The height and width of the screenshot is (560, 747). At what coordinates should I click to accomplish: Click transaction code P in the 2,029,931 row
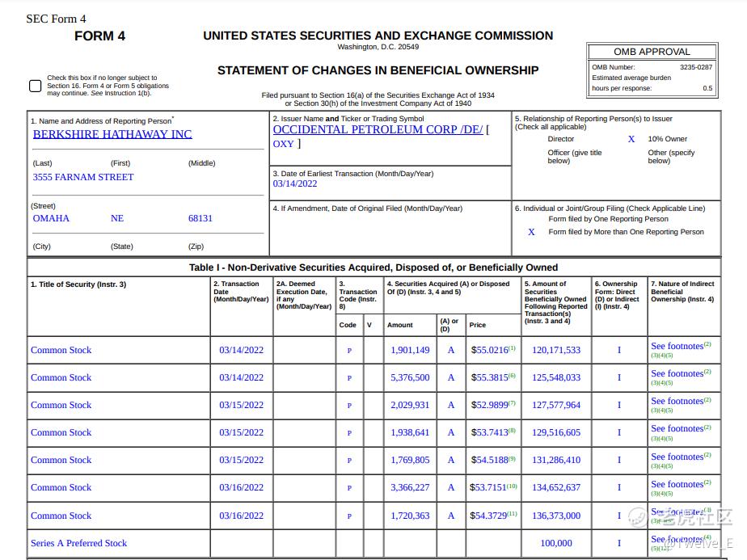[349, 406]
